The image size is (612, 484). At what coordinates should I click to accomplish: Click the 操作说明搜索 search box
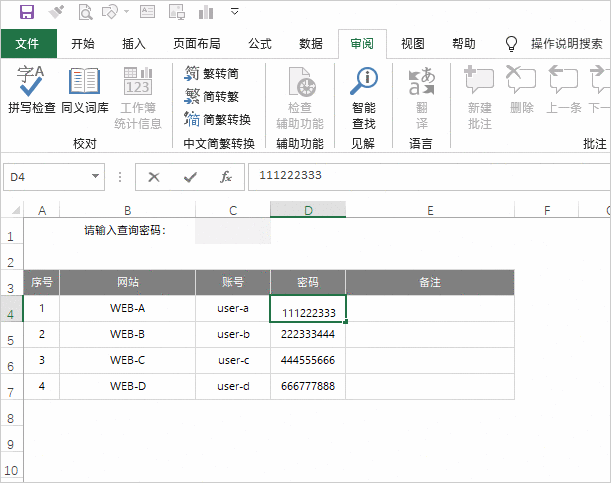pos(567,43)
